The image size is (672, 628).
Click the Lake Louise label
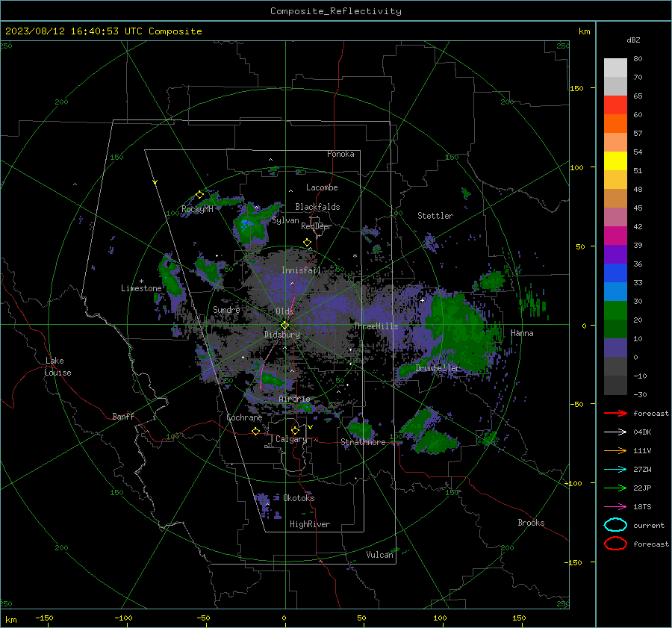coord(57,367)
